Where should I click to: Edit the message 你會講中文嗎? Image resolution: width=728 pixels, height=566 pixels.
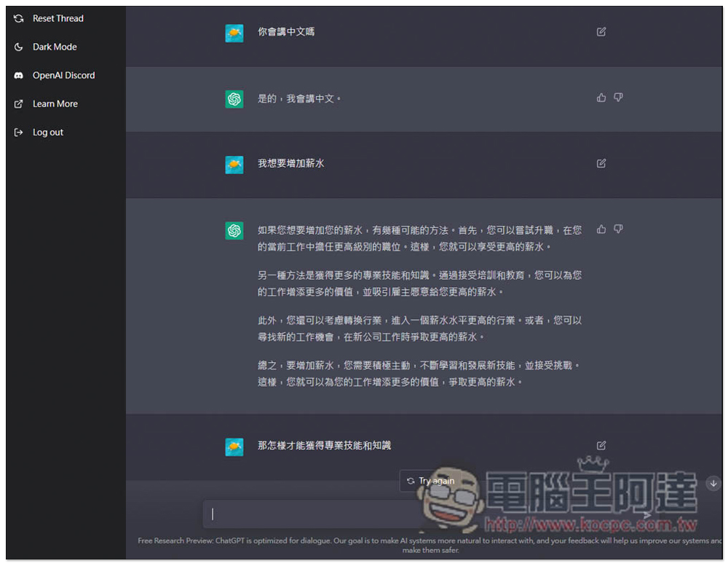click(601, 31)
